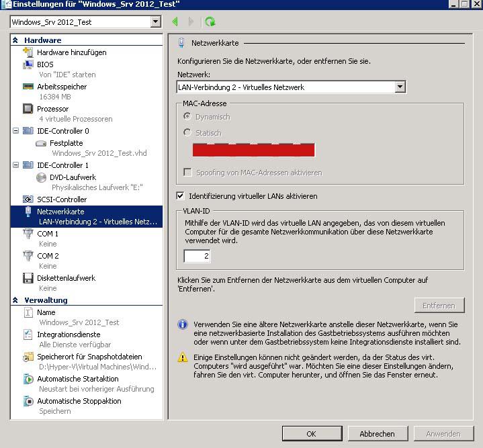This screenshot has width=483, height=448.
Task: Toggle Spoofing von MAC-Adressen aktivieren checkbox
Action: (187, 172)
